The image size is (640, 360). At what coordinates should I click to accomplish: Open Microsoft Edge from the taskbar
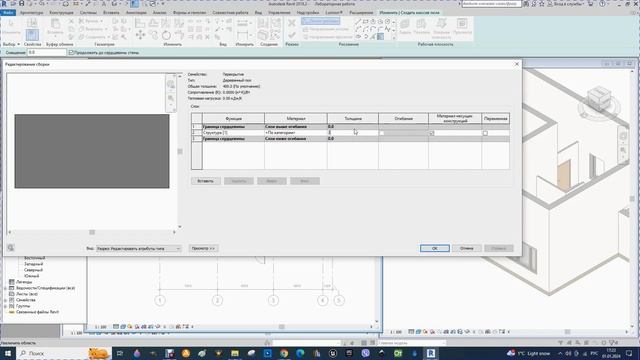coord(300,353)
